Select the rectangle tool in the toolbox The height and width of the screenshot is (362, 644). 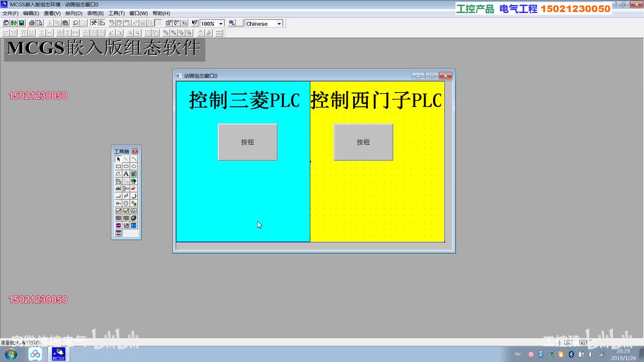coord(119,166)
